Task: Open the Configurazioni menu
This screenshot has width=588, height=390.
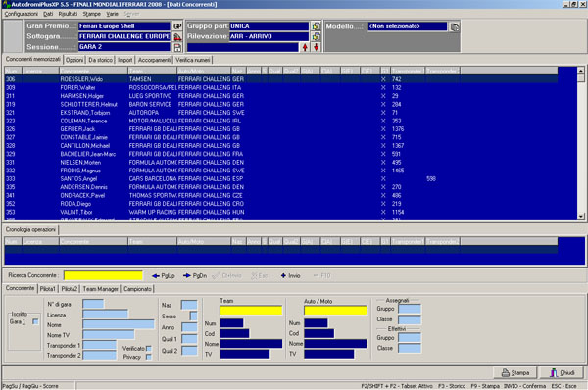Action: pos(21,14)
